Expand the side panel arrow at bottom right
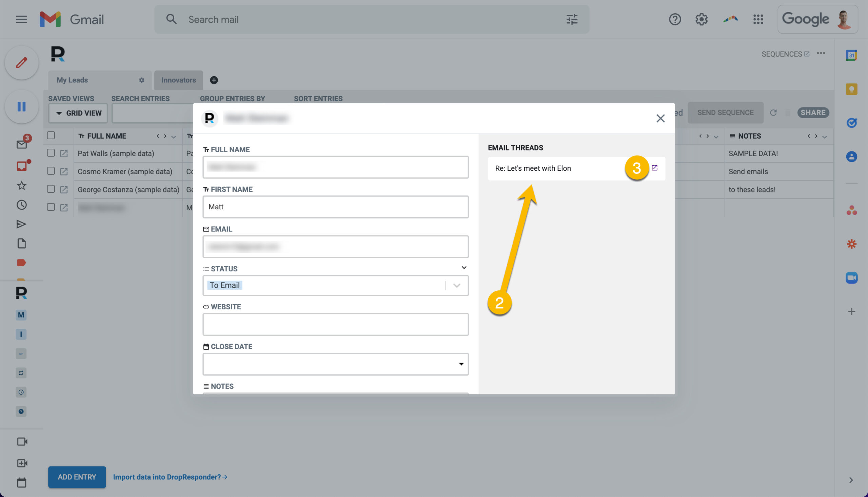The image size is (868, 497). pyautogui.click(x=851, y=480)
